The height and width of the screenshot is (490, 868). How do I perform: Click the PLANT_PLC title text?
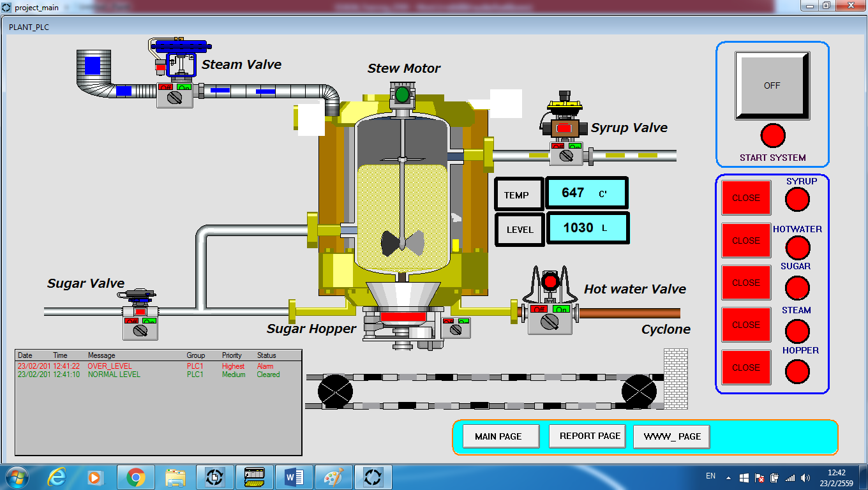click(x=29, y=27)
